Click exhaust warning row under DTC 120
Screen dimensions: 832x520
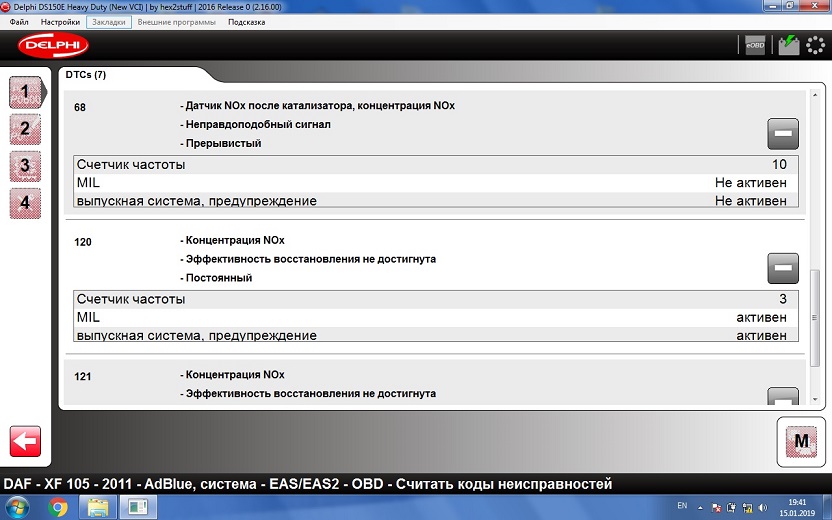[x=435, y=334]
